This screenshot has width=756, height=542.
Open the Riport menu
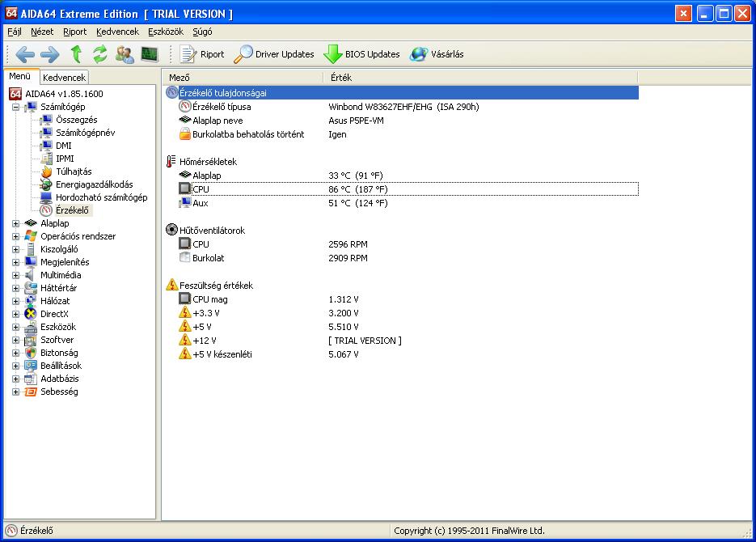tap(74, 32)
